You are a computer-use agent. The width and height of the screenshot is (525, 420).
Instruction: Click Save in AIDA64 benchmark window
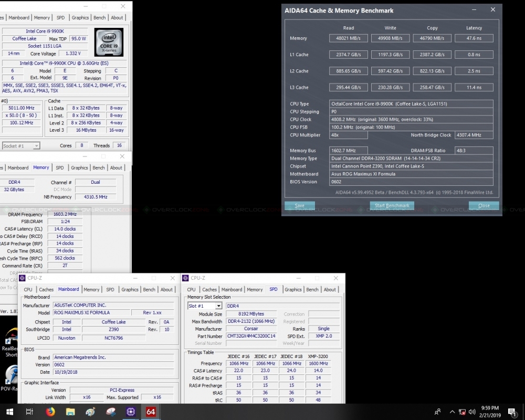pos(300,205)
